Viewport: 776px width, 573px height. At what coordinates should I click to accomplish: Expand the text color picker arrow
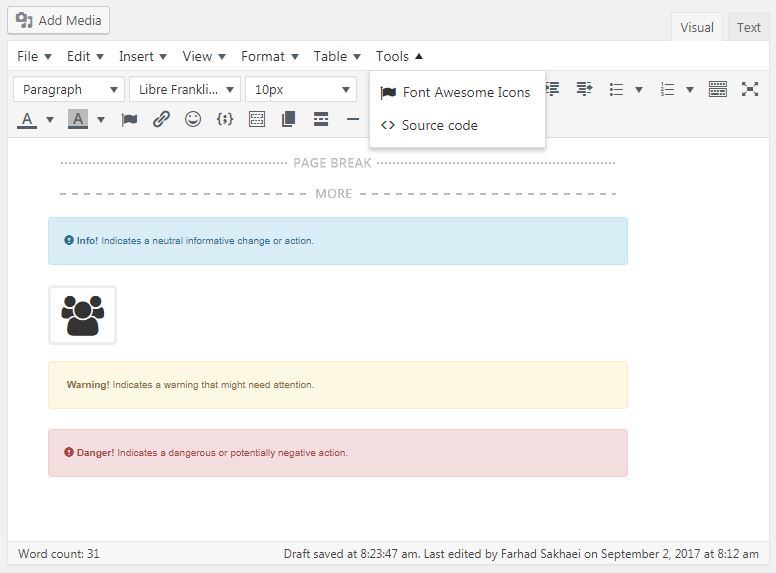[x=49, y=119]
